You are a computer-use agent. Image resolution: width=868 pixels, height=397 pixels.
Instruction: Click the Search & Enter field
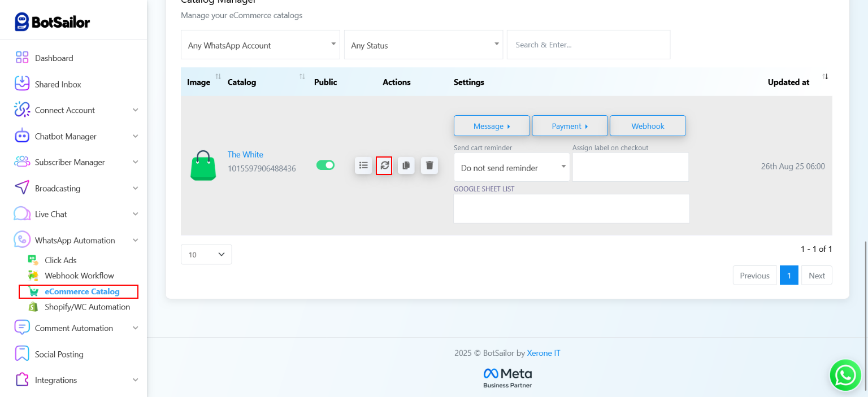tap(588, 45)
